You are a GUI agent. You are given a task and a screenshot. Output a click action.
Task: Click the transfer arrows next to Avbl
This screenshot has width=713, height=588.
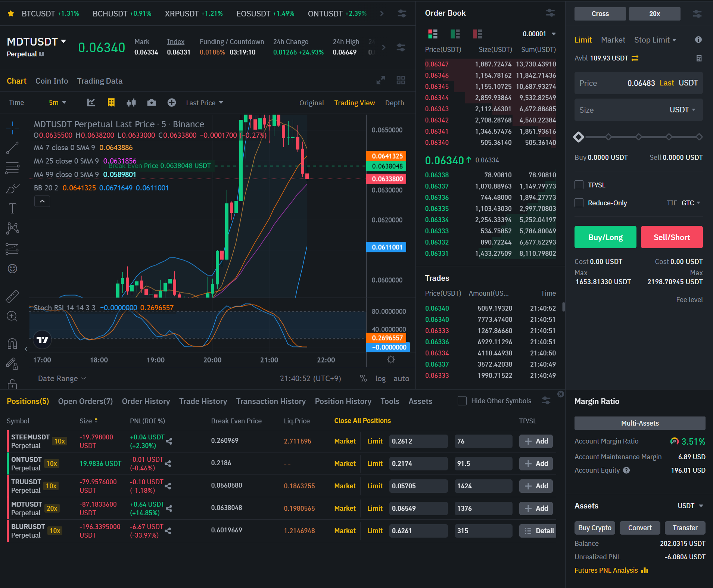click(635, 58)
